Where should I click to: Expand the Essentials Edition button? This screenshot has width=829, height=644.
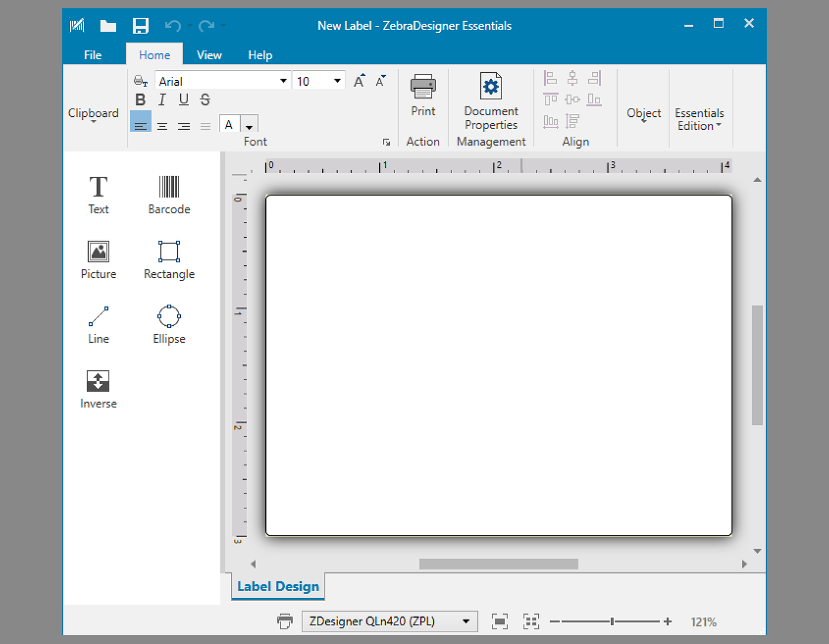pyautogui.click(x=699, y=119)
